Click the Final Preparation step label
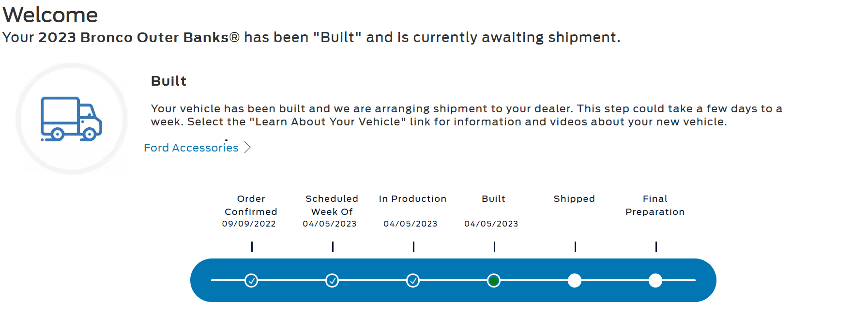Viewport: 868px width, 334px height. tap(655, 205)
